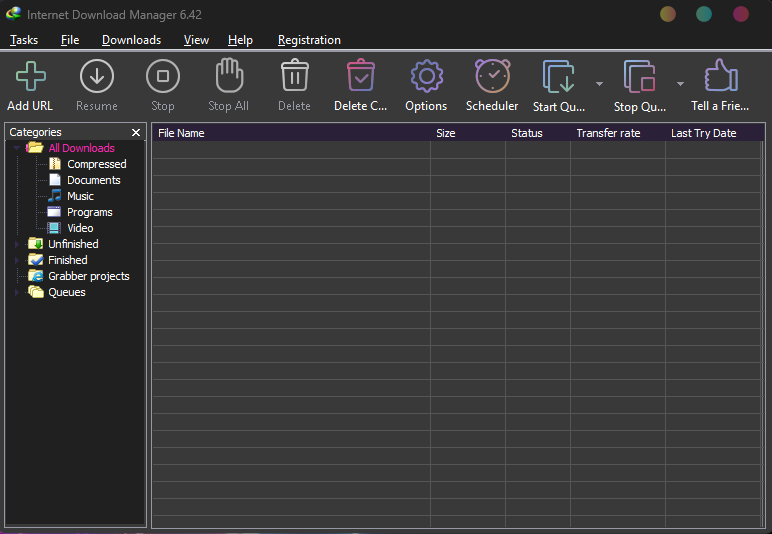Click the Music note icon

click(55, 196)
